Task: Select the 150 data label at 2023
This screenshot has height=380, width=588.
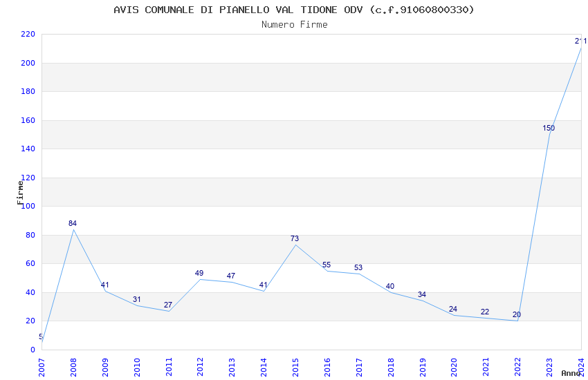Action: (x=549, y=128)
